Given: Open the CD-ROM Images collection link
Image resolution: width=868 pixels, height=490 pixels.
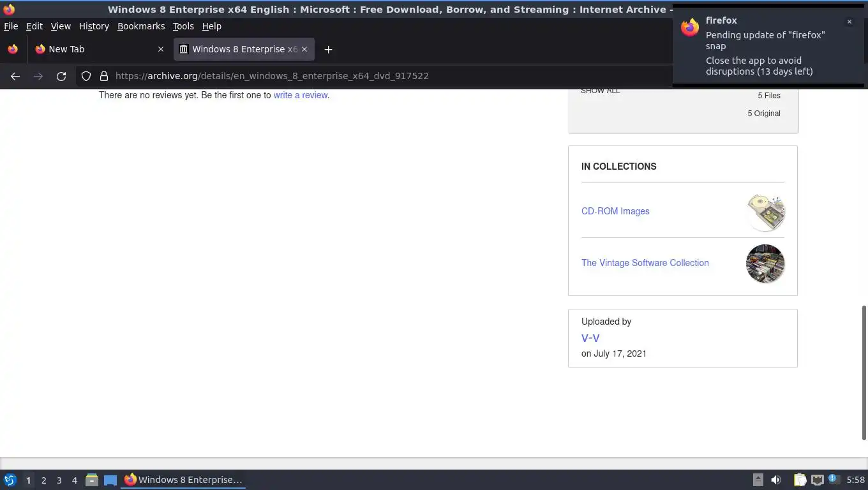Looking at the screenshot, I should coord(615,211).
